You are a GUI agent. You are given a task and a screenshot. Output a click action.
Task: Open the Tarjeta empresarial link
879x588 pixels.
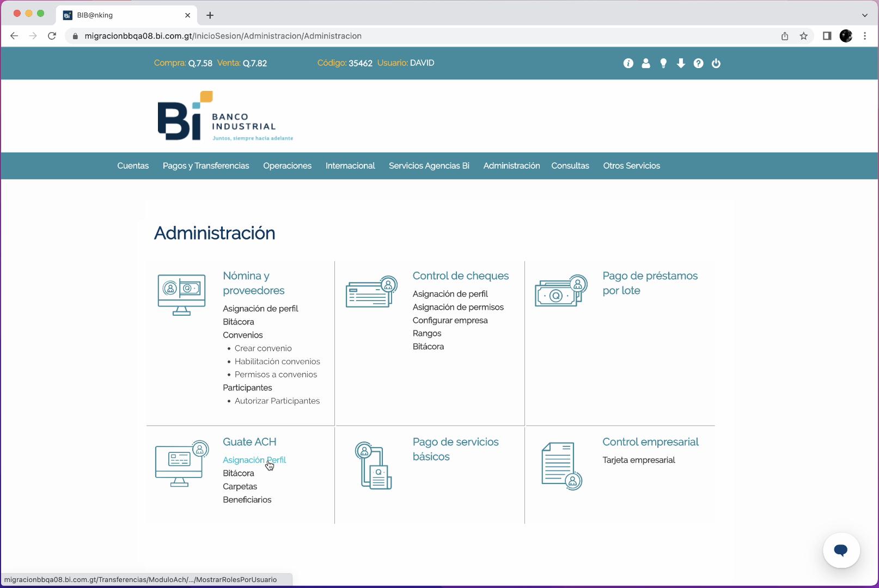point(639,460)
